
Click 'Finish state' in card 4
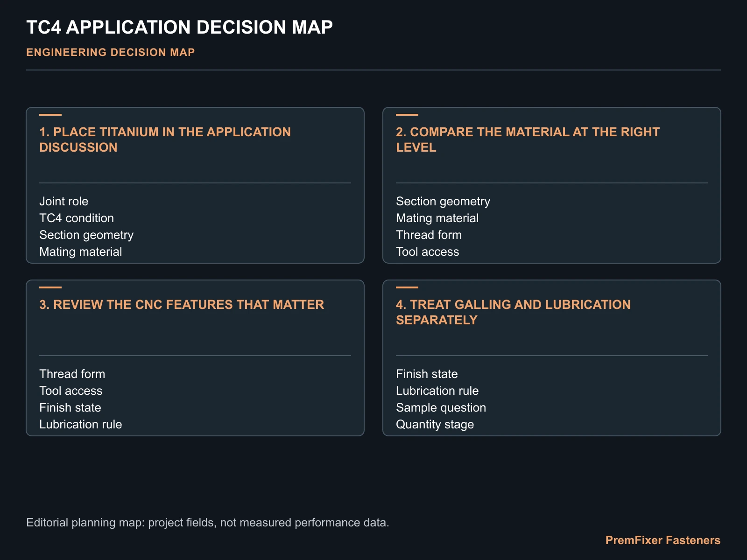427,374
